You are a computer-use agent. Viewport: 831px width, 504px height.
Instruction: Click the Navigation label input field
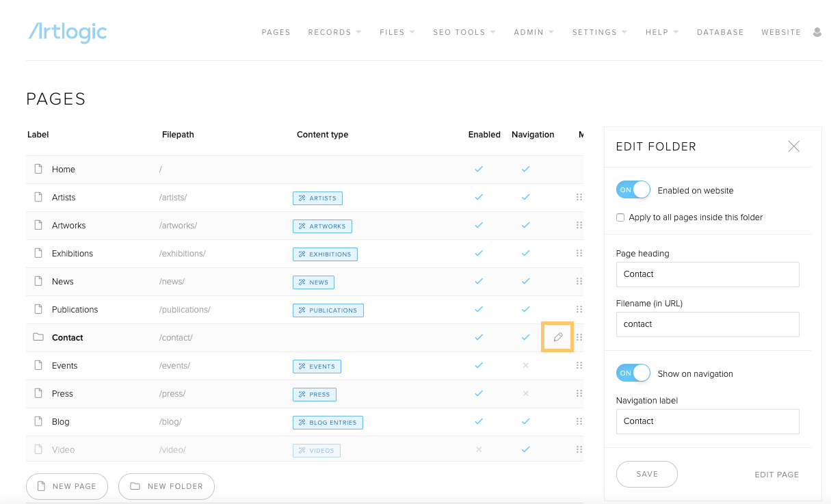(707, 421)
